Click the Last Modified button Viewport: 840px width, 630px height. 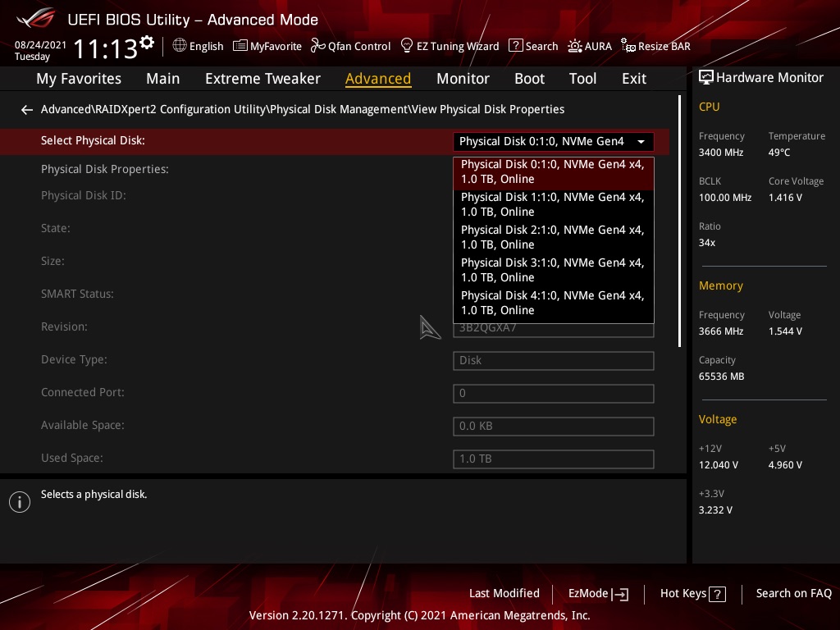[x=504, y=594]
